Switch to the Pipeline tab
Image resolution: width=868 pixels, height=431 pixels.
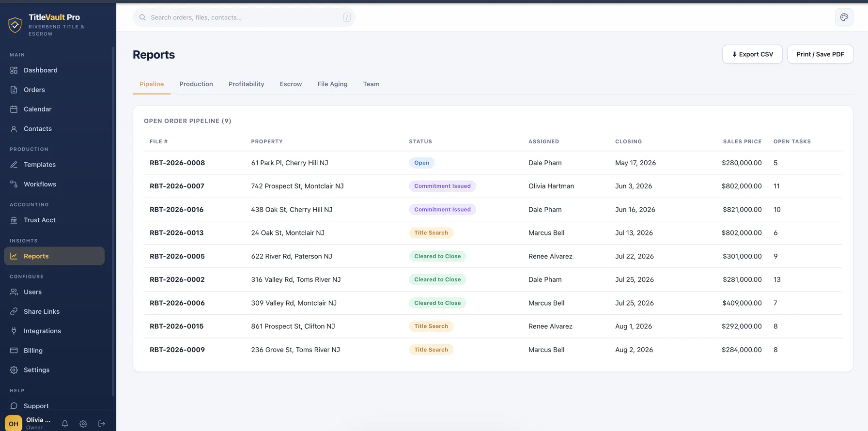coord(152,84)
